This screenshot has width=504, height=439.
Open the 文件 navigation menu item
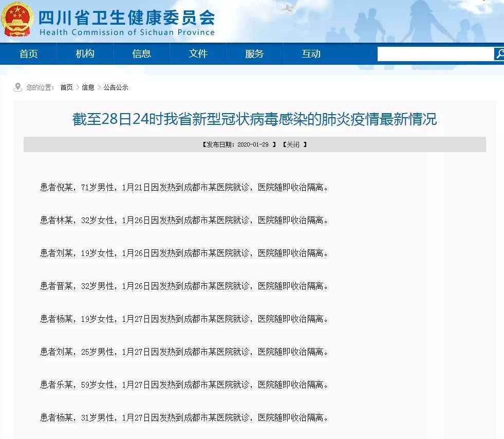click(198, 53)
